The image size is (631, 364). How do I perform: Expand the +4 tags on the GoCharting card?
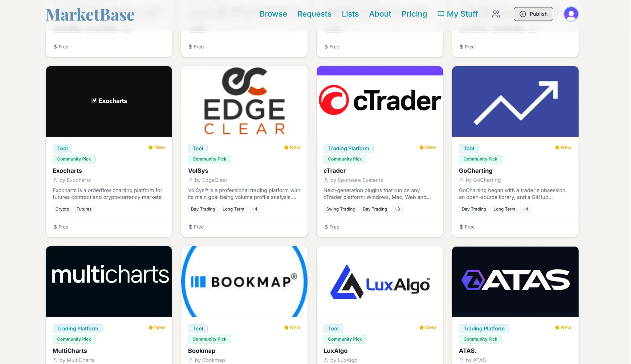click(525, 209)
